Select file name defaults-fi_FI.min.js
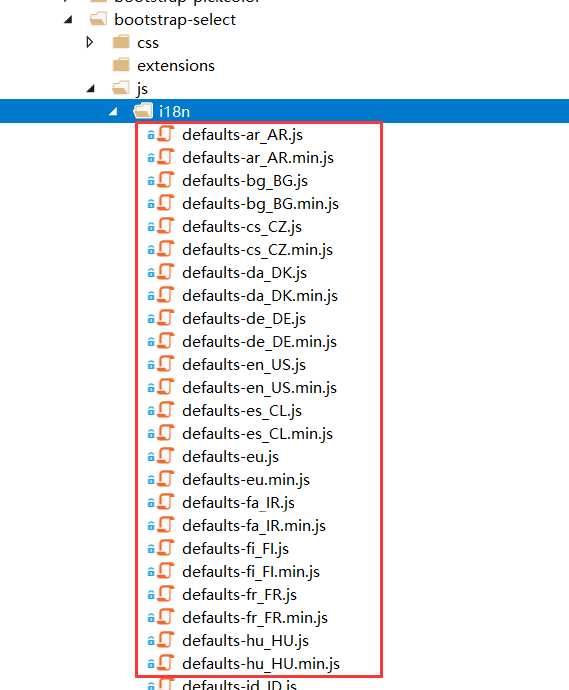The height and width of the screenshot is (690, 569). click(x=251, y=572)
